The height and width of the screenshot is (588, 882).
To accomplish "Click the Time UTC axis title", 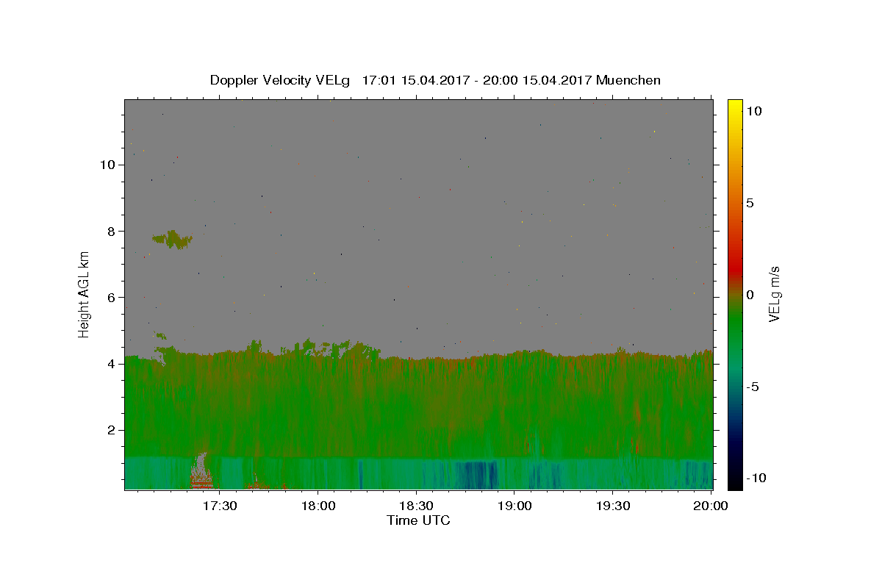I will tap(418, 520).
